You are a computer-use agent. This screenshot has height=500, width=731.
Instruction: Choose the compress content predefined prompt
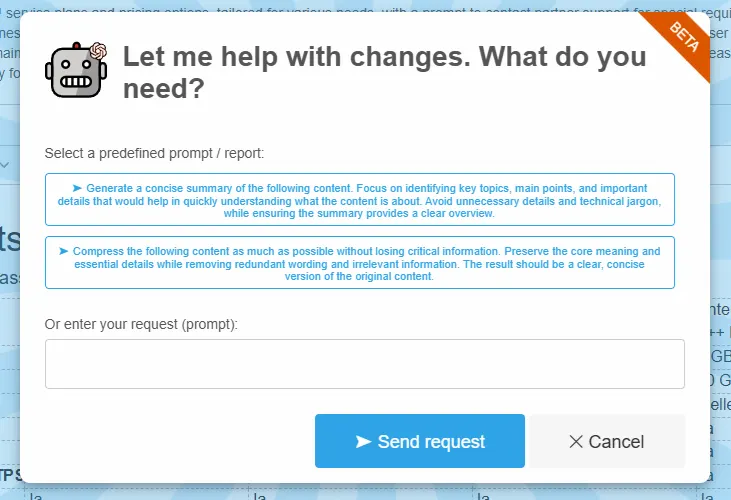[x=359, y=262]
